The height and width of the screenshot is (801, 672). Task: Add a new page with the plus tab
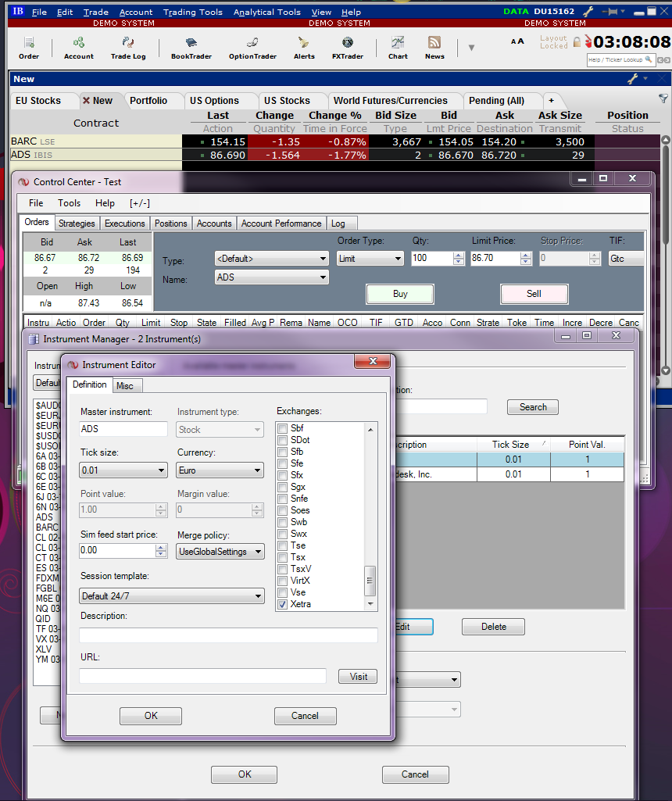(x=551, y=101)
